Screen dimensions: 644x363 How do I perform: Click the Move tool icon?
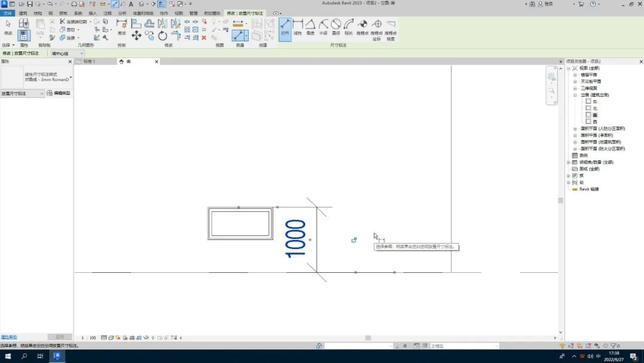click(137, 36)
